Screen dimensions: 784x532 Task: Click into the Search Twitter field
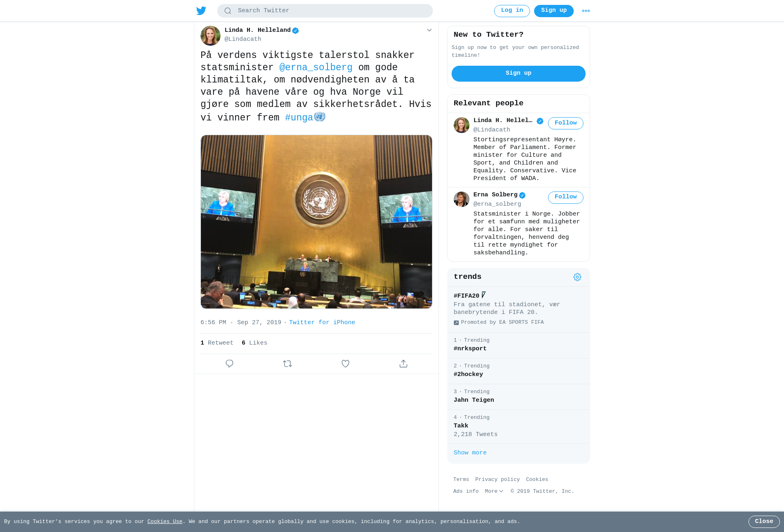point(325,11)
